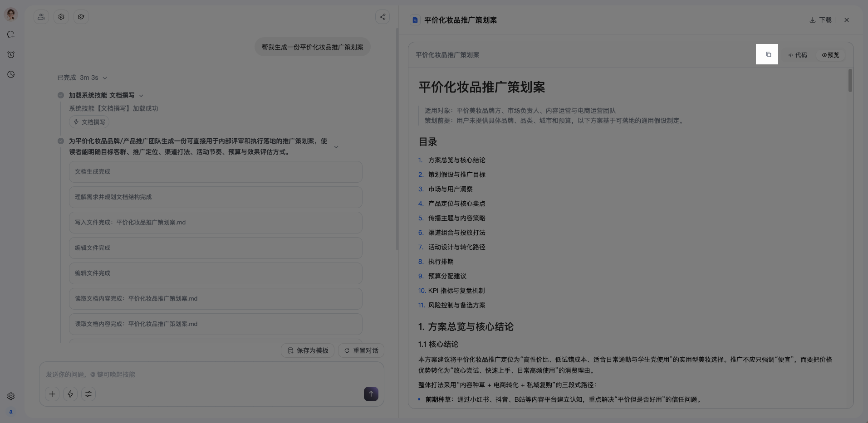Viewport: 868px width, 423px height.
Task: Open scheduled tasks alarm icon in sidebar
Action: pos(11,54)
